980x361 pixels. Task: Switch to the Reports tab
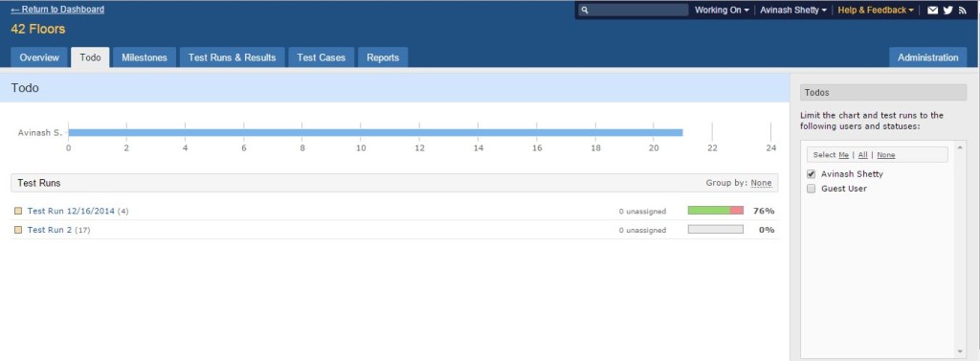383,56
